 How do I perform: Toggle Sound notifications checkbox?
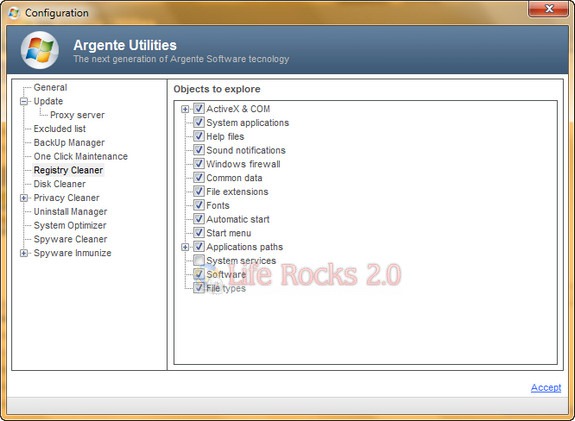pos(199,150)
